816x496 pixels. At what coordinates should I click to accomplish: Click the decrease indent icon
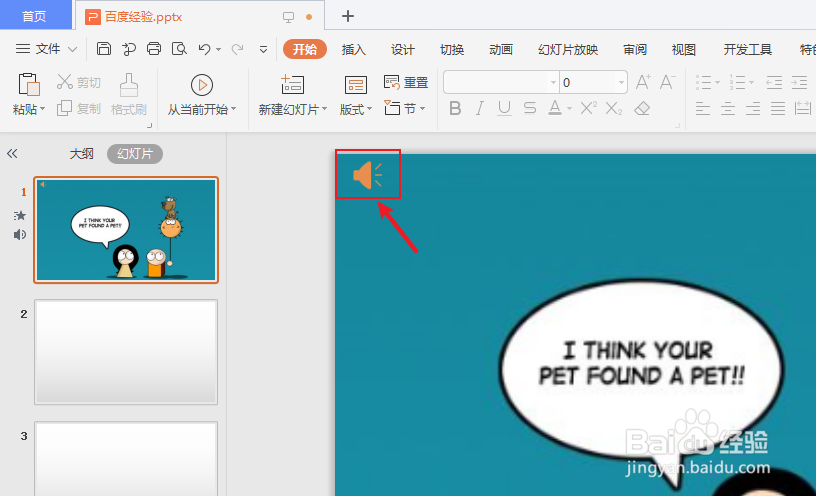pos(774,82)
